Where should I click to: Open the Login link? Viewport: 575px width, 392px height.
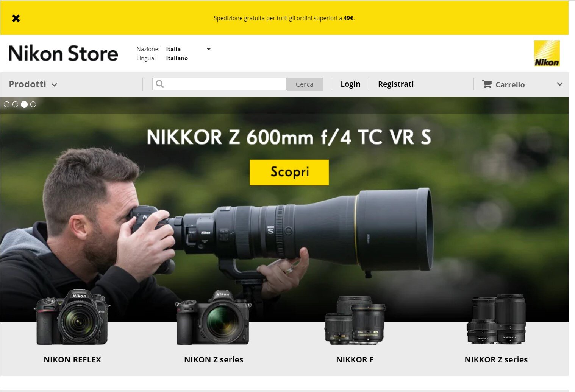tap(350, 84)
